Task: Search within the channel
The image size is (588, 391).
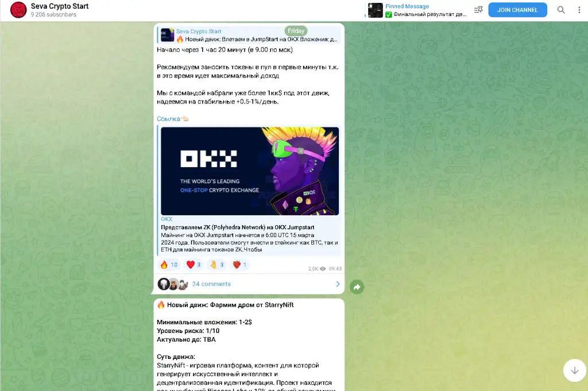Action: point(561,10)
